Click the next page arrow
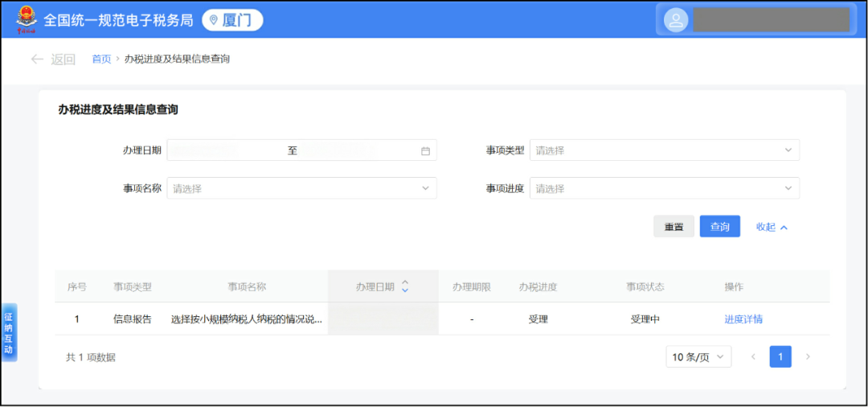This screenshot has width=868, height=407. (808, 356)
